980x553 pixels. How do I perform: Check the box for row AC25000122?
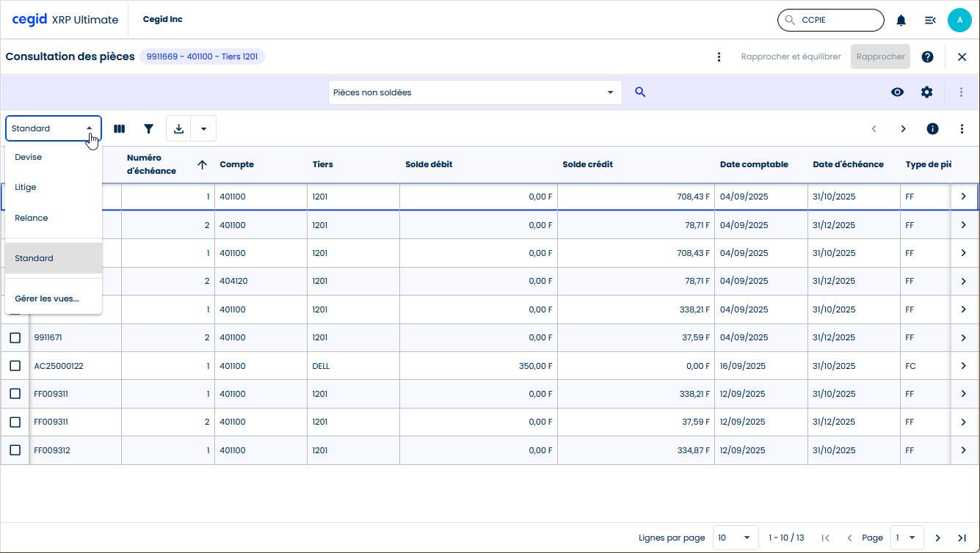click(15, 366)
